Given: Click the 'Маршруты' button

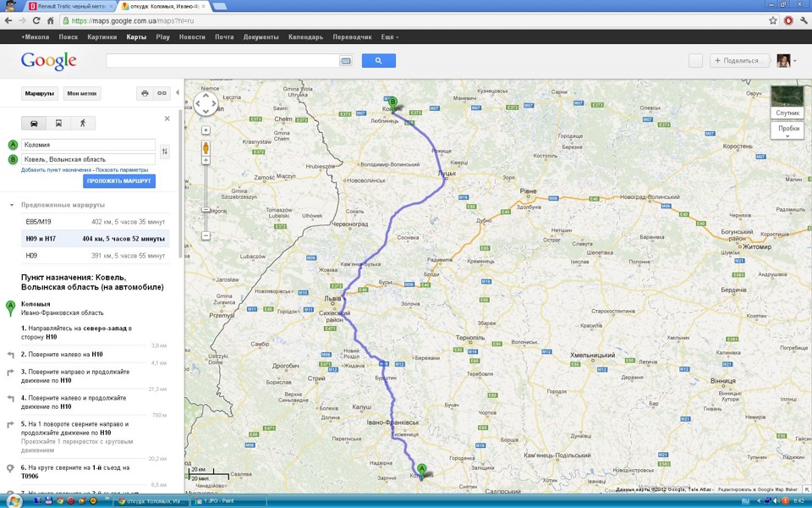Looking at the screenshot, I should point(40,93).
